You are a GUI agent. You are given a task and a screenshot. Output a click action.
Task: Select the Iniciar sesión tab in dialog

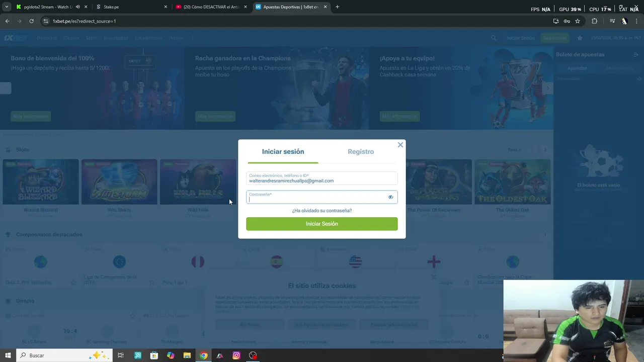283,151
